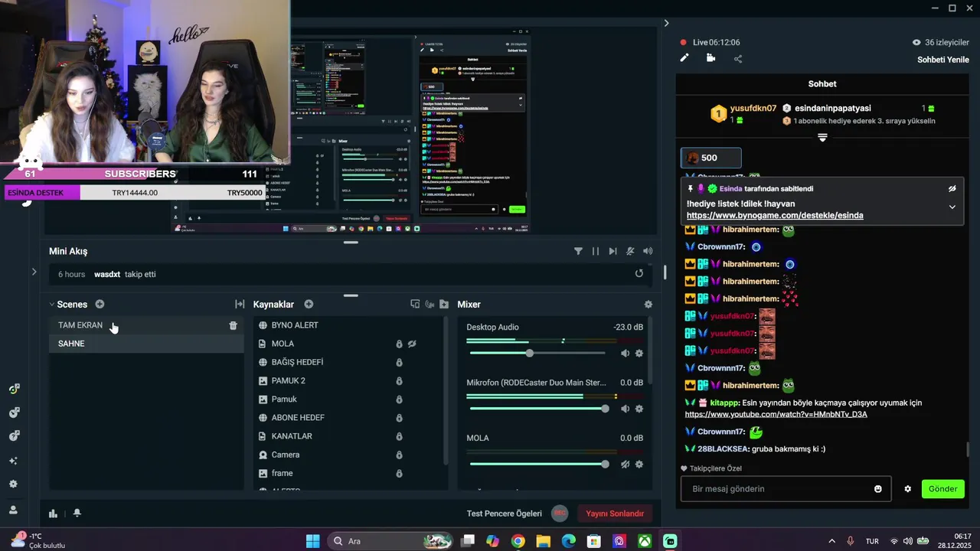The image size is (980, 551).
Task: Open Streamlabs settings gear in sidebar
Action: click(13, 484)
